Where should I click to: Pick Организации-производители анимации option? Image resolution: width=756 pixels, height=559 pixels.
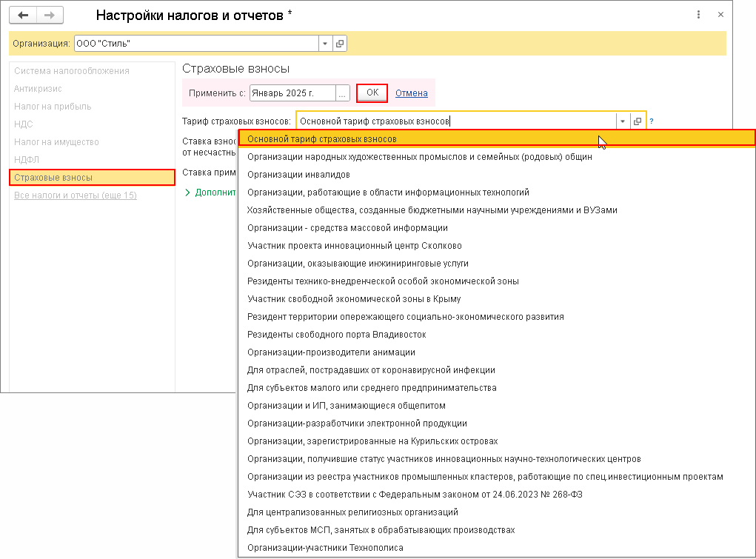(x=331, y=352)
